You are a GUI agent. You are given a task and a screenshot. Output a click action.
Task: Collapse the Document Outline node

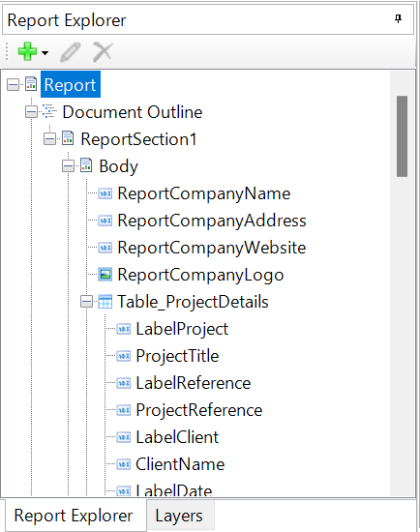[31, 112]
